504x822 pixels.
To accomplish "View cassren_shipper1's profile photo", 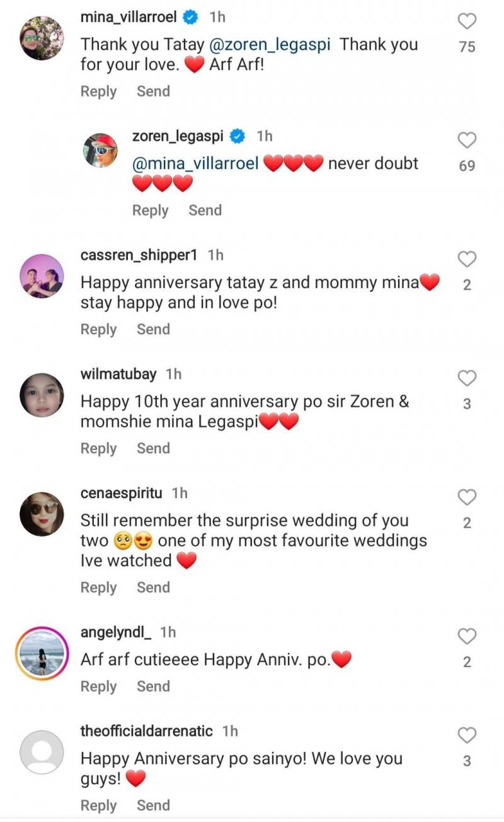I will (42, 276).
